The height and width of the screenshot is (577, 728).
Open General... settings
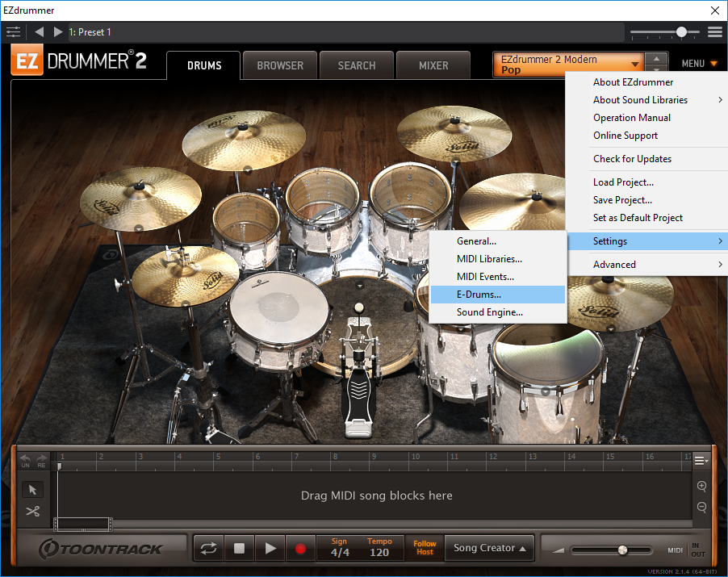(x=498, y=241)
